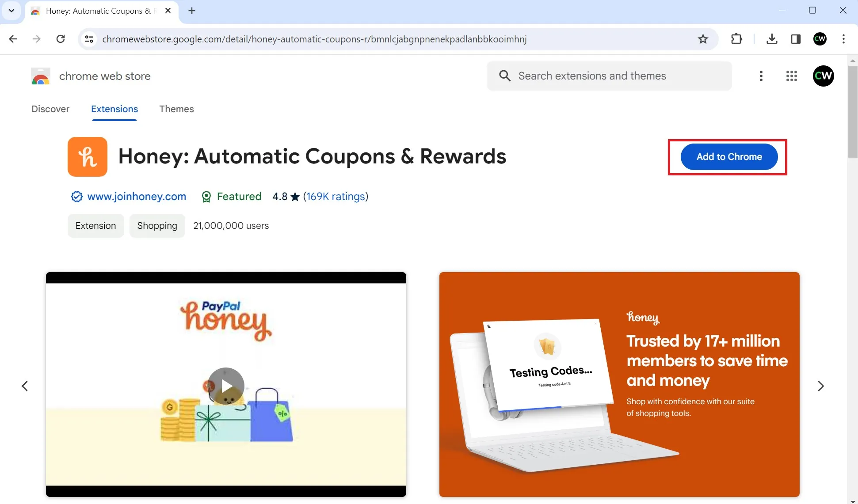Click the Chrome Web Store logo
The width and height of the screenshot is (858, 504).
click(41, 76)
